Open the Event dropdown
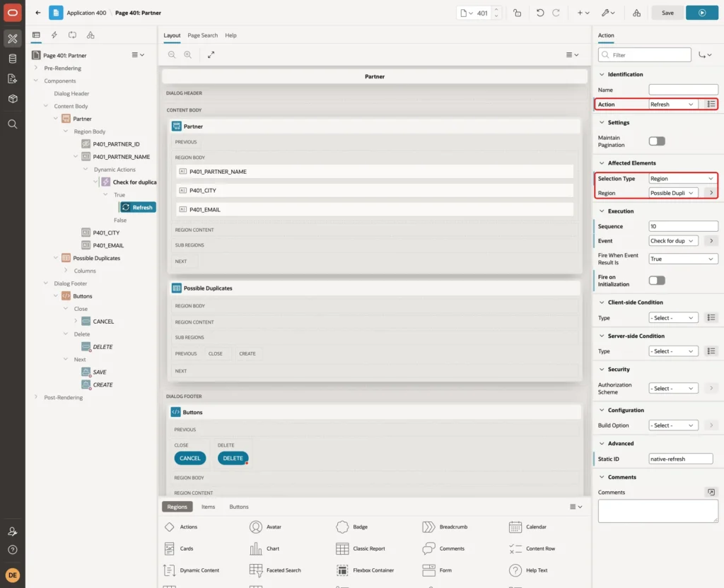 (x=673, y=241)
